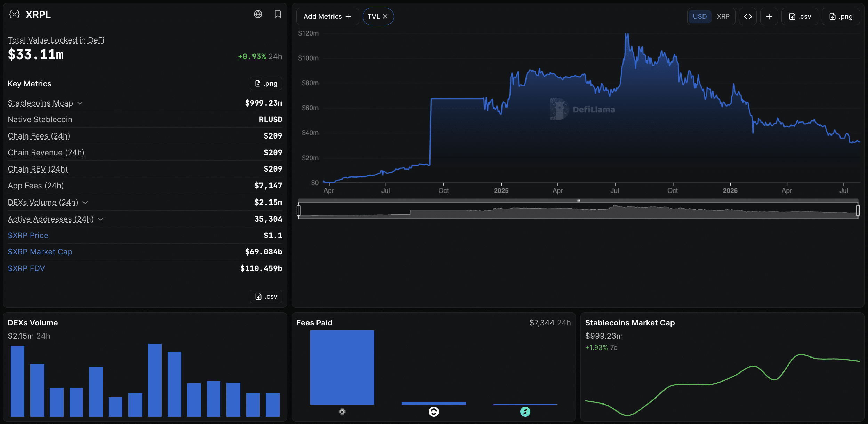The width and height of the screenshot is (868, 424).
Task: Download Key Metrics as .csv
Action: point(266,296)
